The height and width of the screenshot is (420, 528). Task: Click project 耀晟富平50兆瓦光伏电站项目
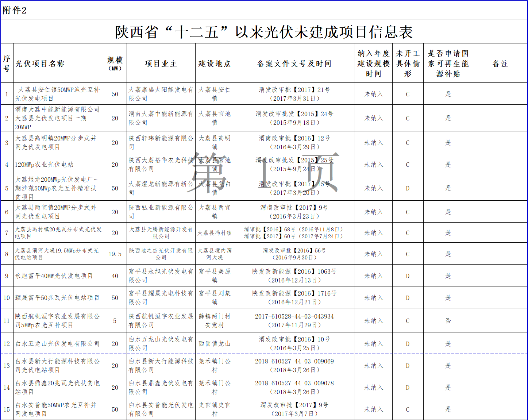(x=57, y=298)
